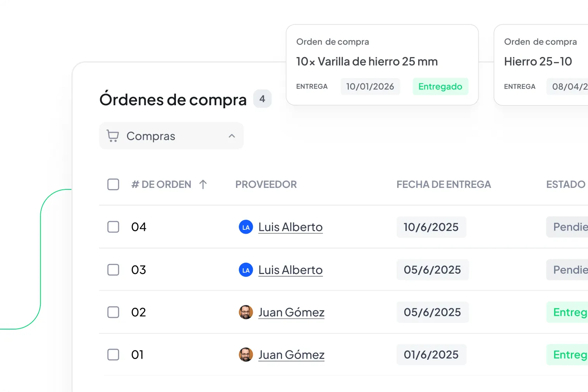Check the select-all checkbox in the table header

113,184
